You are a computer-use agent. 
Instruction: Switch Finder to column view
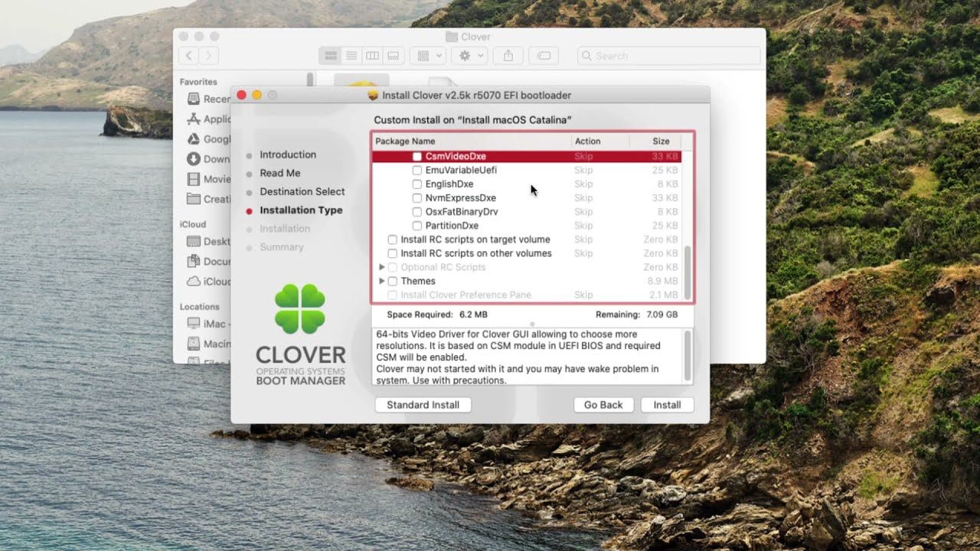(372, 56)
